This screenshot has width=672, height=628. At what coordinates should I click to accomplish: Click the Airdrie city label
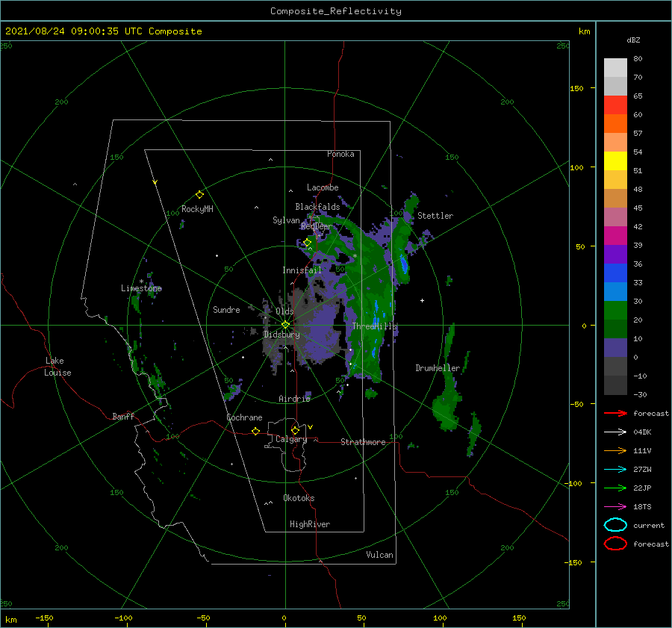[294, 399]
